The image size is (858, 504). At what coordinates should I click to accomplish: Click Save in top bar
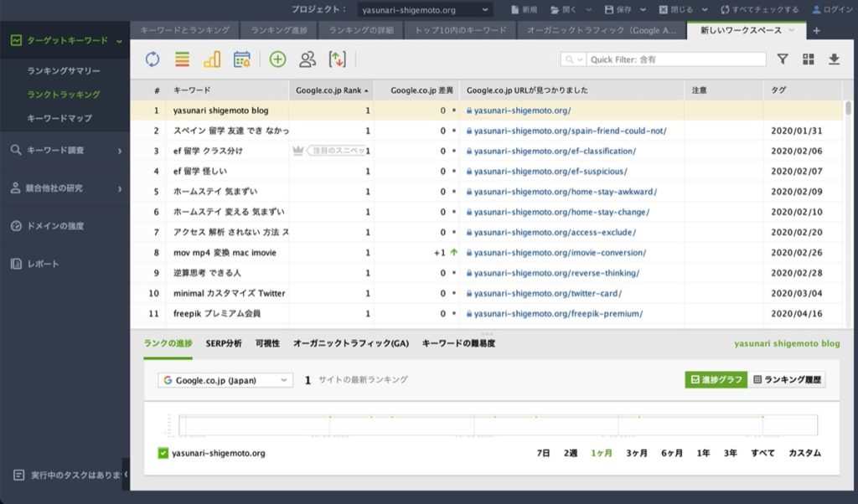click(x=618, y=9)
